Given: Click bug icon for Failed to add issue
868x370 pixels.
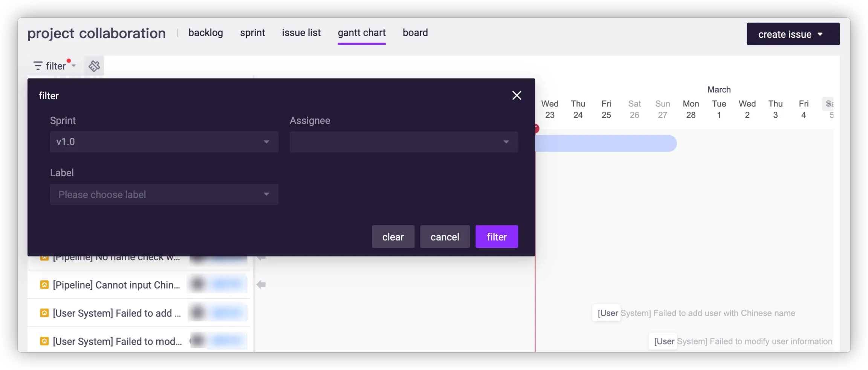Looking at the screenshot, I should pos(44,313).
